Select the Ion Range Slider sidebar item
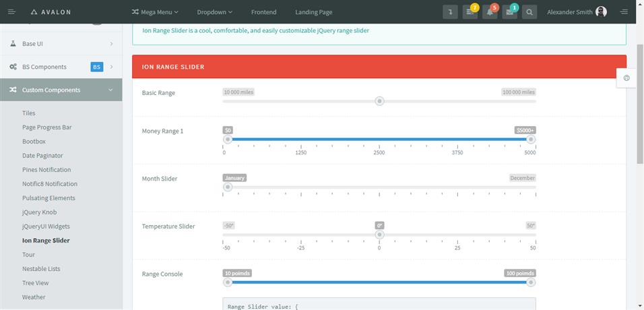This screenshot has height=310, width=644. (x=46, y=241)
